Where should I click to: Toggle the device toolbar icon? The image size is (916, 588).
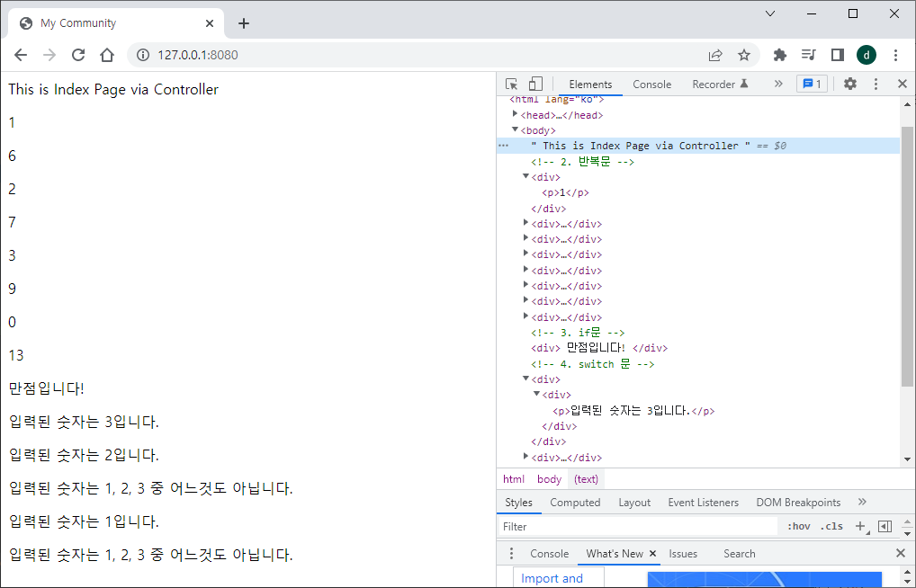coord(535,85)
